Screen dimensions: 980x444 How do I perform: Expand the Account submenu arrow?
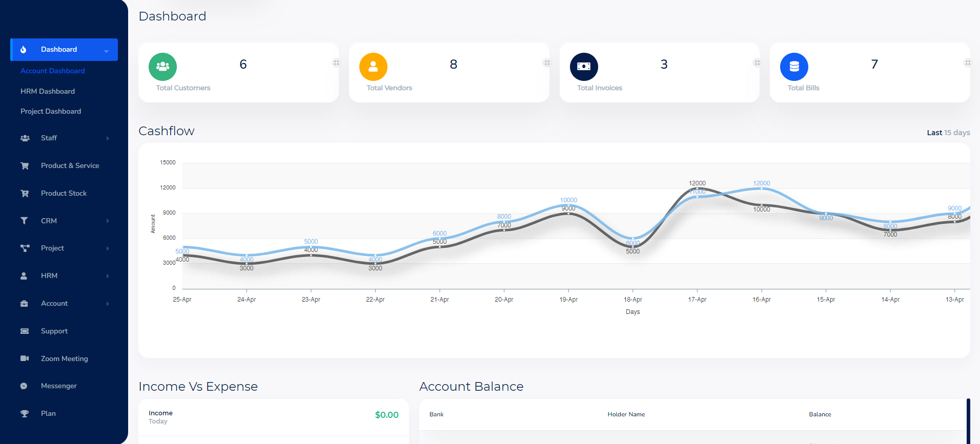coord(108,304)
